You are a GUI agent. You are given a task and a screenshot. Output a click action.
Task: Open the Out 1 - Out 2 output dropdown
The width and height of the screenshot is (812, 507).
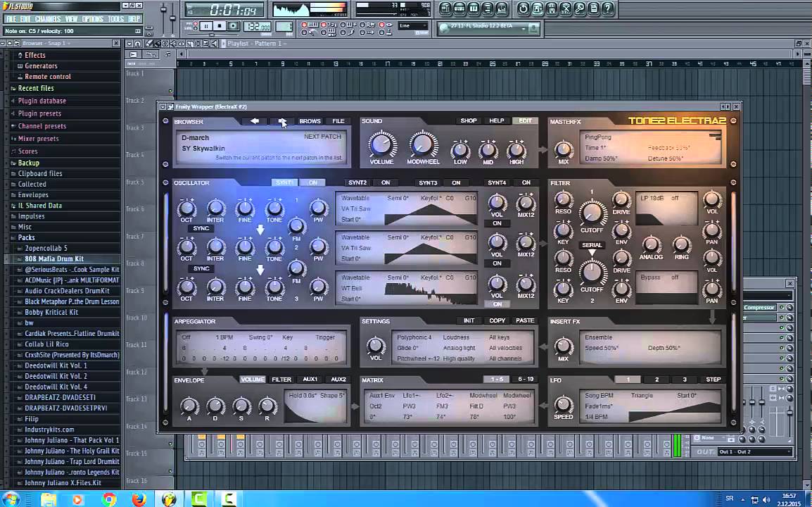[754, 451]
